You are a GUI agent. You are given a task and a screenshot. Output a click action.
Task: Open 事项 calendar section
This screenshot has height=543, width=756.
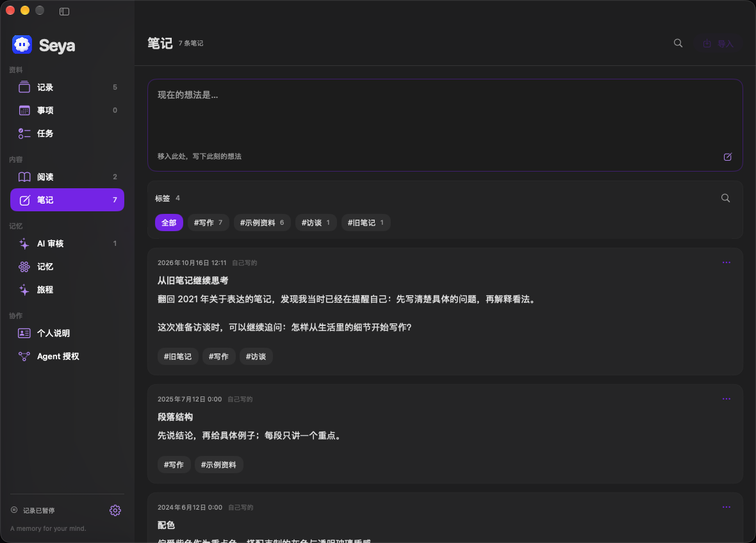[67, 110]
